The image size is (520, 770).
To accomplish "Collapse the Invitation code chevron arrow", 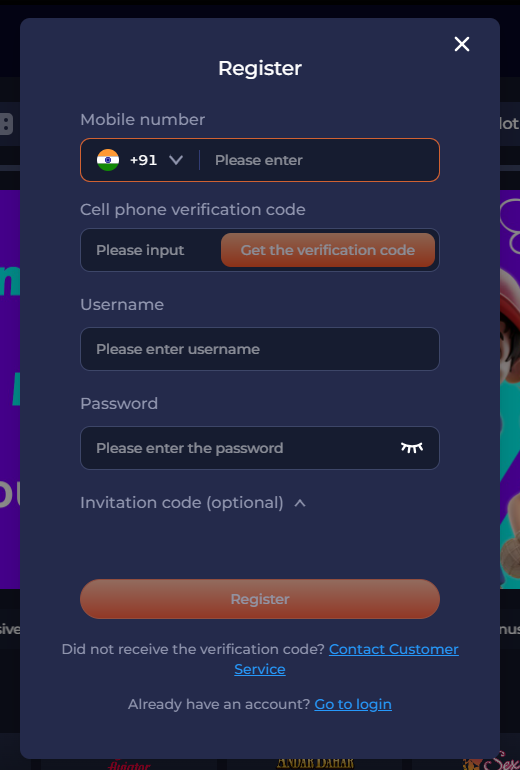I will coord(300,503).
